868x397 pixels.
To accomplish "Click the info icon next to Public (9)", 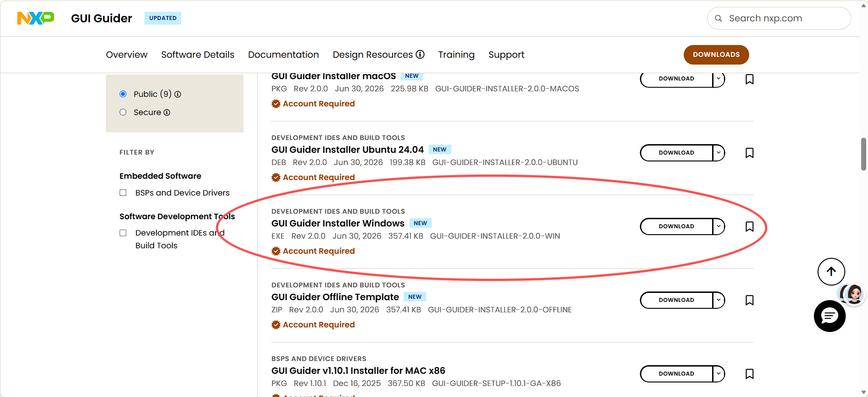I will [178, 94].
